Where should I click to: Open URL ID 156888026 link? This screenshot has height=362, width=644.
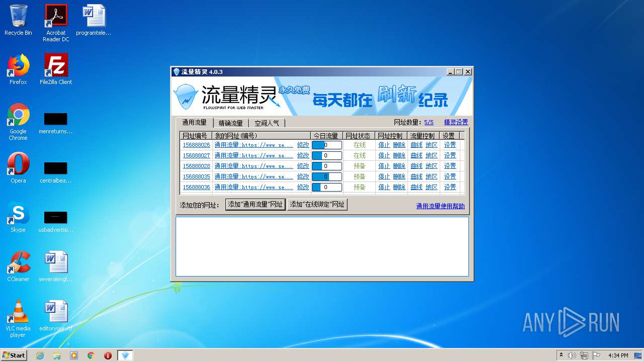coord(196,145)
